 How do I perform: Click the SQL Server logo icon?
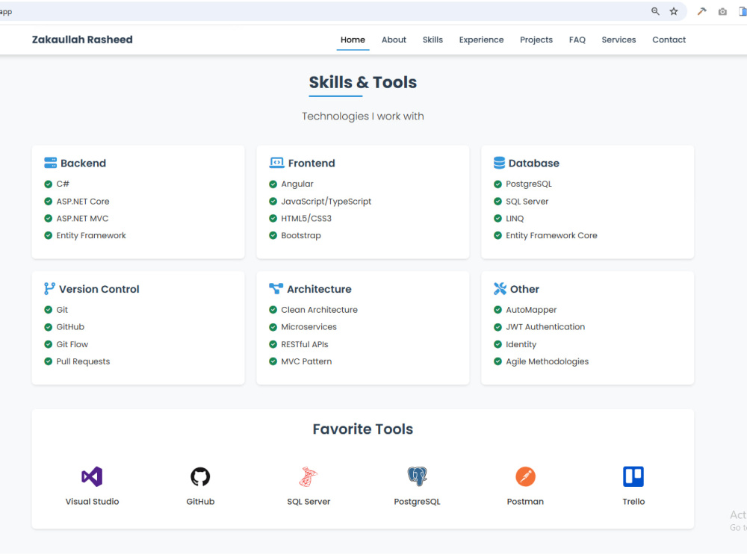pyautogui.click(x=309, y=476)
